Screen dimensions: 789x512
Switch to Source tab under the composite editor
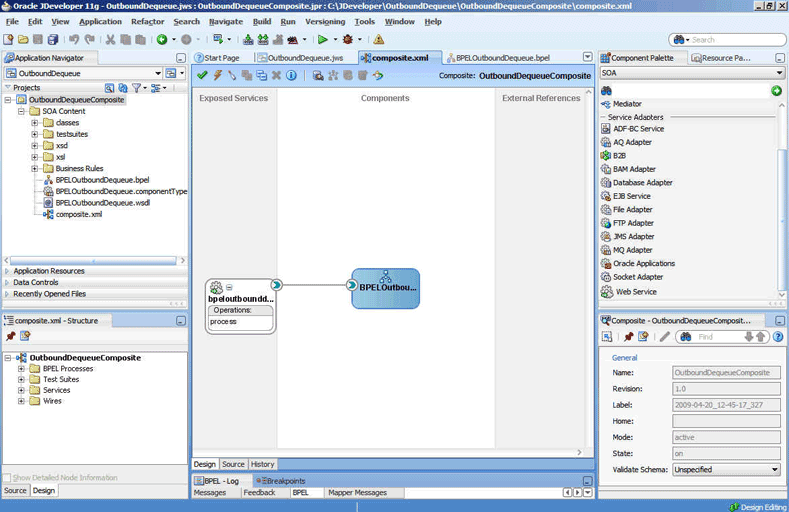click(x=233, y=464)
